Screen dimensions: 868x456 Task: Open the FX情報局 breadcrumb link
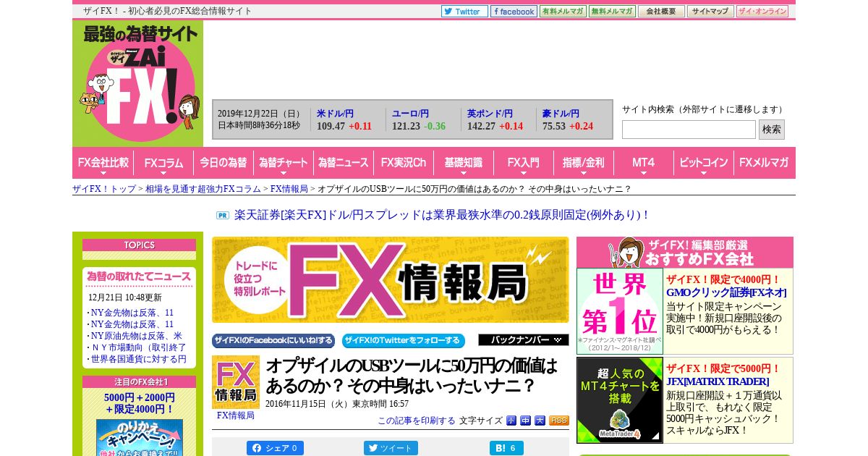point(289,189)
